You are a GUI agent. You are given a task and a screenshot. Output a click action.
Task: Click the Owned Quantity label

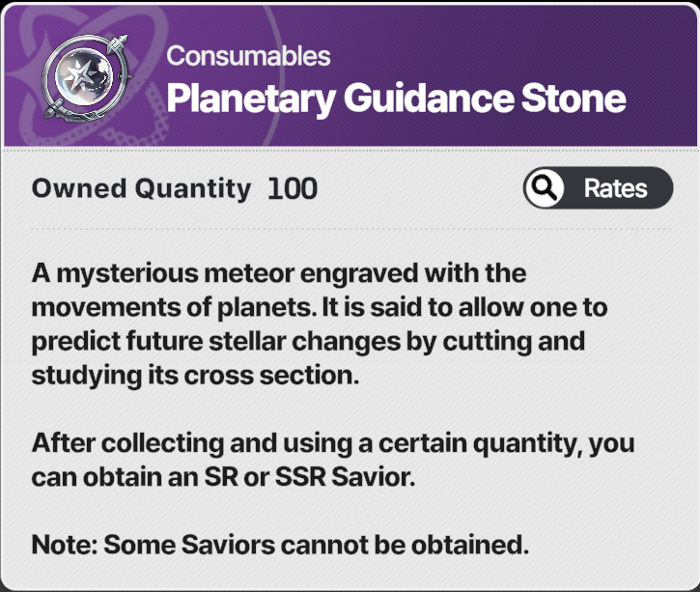pos(141,189)
